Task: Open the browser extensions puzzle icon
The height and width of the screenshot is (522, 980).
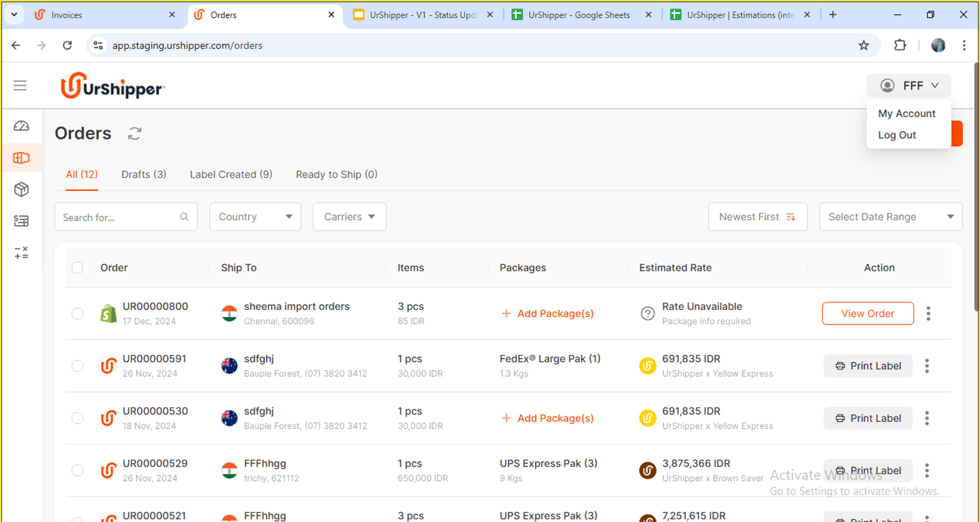Action: [900, 45]
